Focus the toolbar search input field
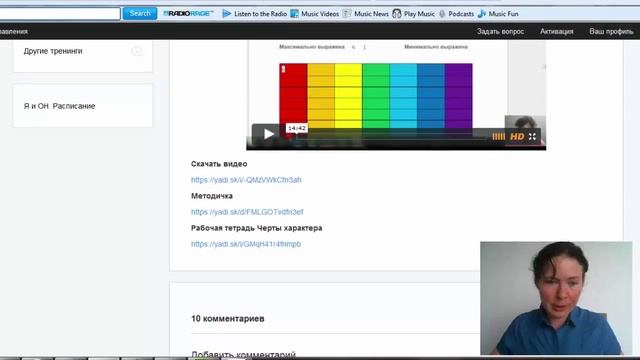Viewport: 640px width, 360px height. click(x=60, y=13)
